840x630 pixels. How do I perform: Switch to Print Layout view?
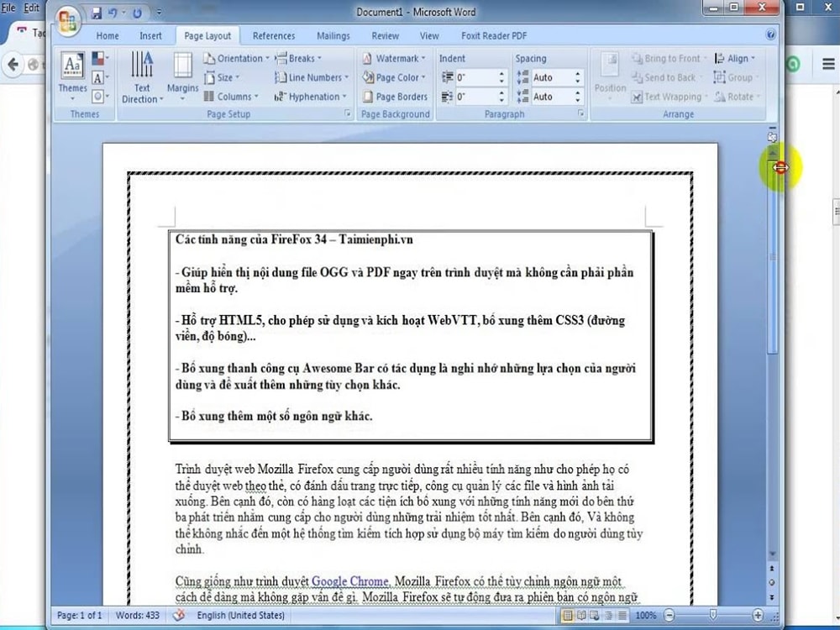567,616
